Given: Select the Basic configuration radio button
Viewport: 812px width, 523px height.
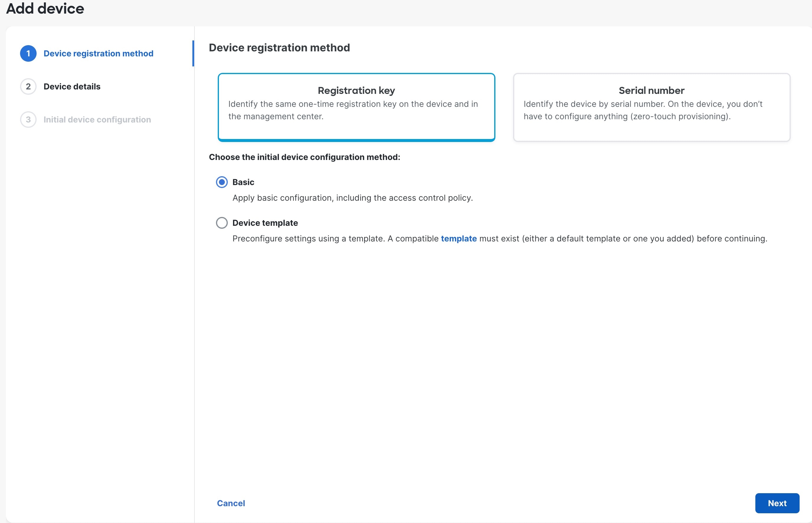Looking at the screenshot, I should click(x=222, y=182).
